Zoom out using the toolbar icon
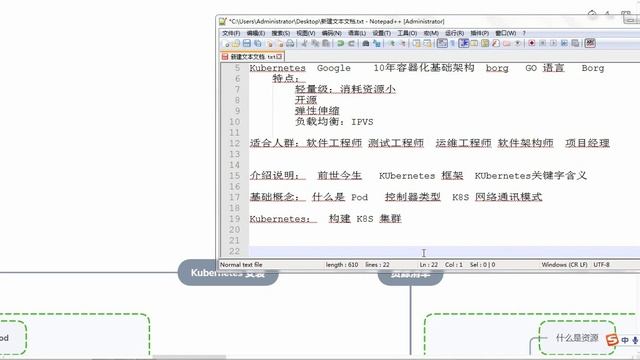 point(403,43)
